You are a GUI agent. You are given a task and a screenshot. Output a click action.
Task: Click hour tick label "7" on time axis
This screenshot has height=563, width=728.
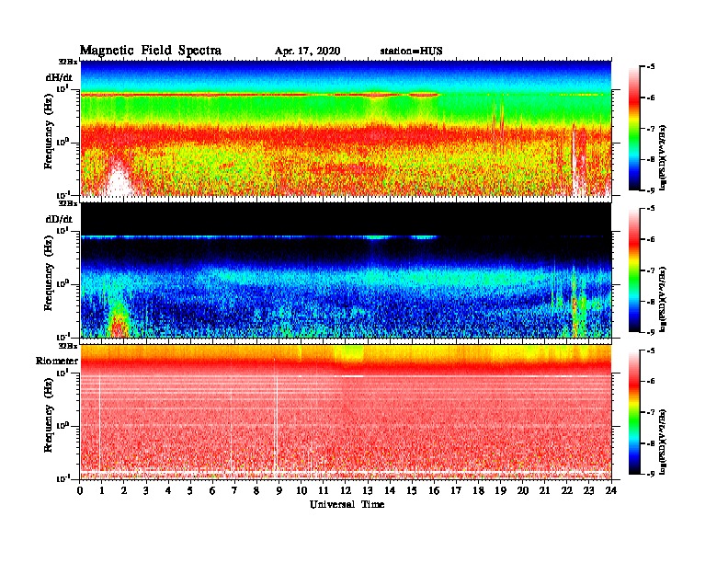234,490
